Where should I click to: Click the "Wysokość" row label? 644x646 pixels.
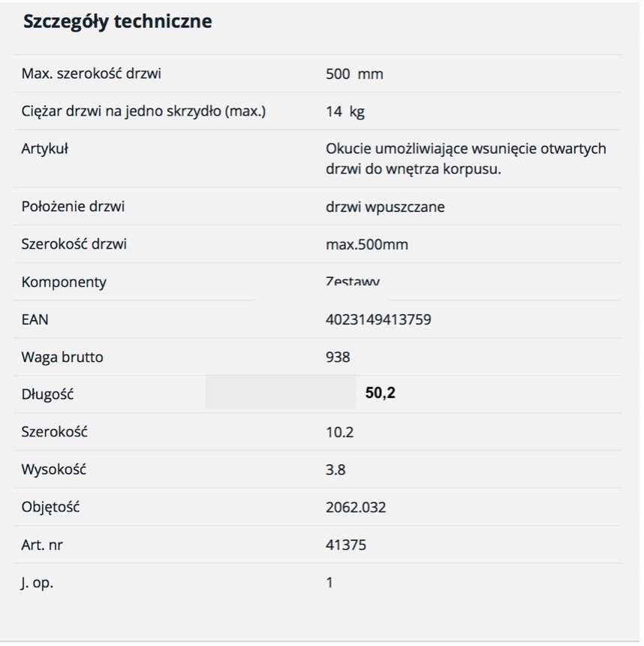pyautogui.click(x=53, y=470)
